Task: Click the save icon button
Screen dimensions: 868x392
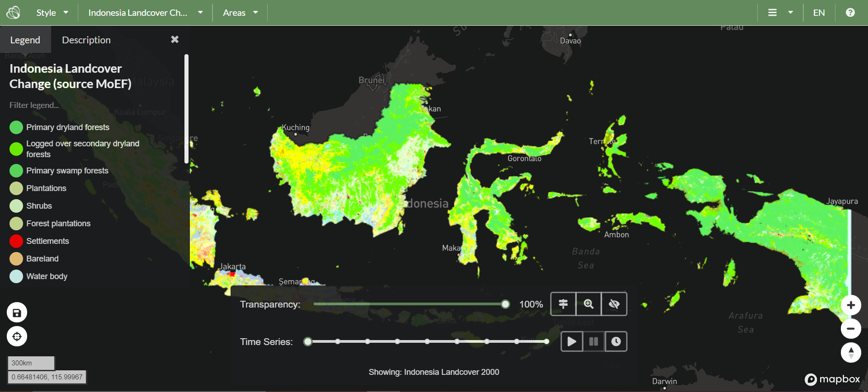Action: 17,313
